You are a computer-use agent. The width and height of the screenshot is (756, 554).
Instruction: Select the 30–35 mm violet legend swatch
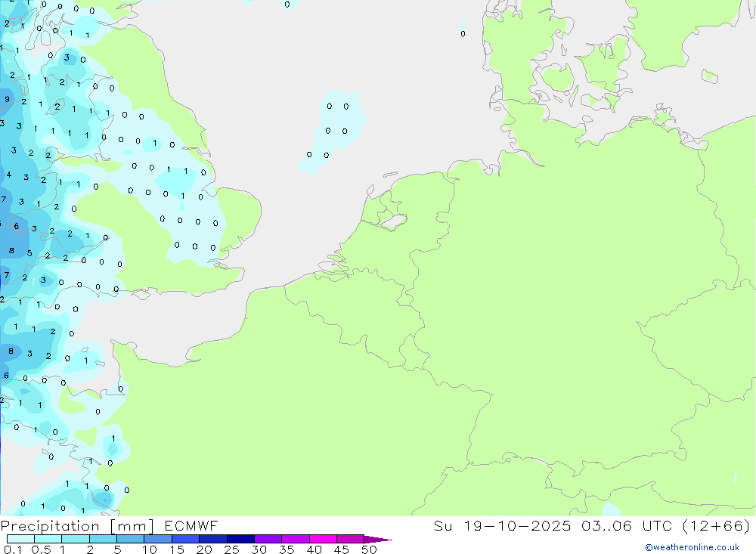268,539
